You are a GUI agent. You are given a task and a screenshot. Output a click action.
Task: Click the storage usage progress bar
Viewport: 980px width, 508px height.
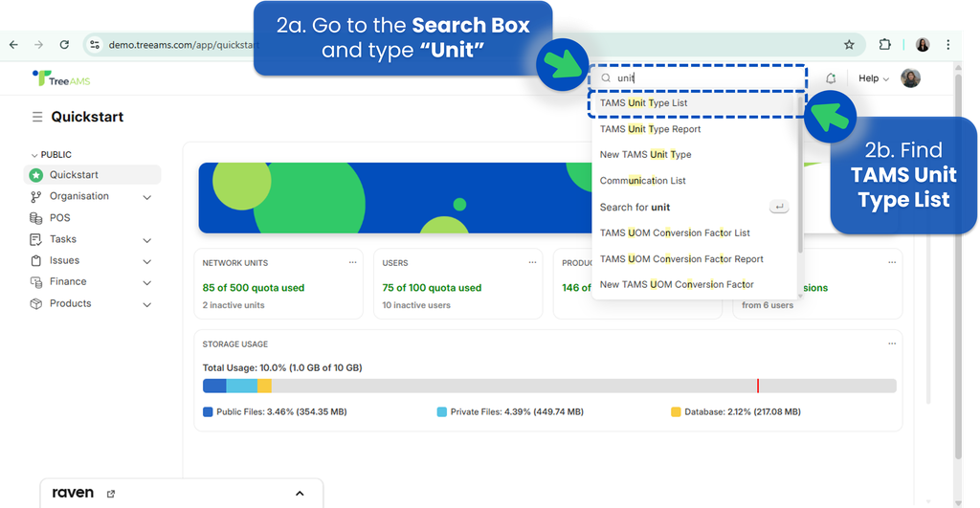tap(549, 386)
